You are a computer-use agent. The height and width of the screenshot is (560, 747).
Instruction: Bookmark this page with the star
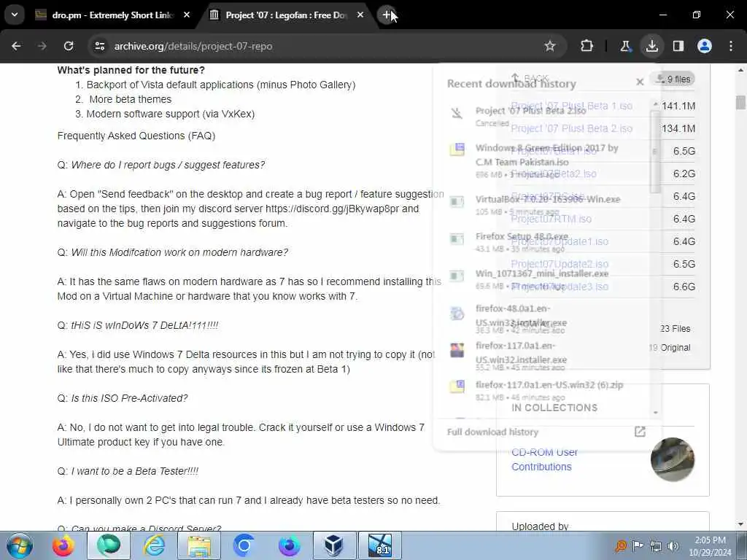pyautogui.click(x=550, y=46)
